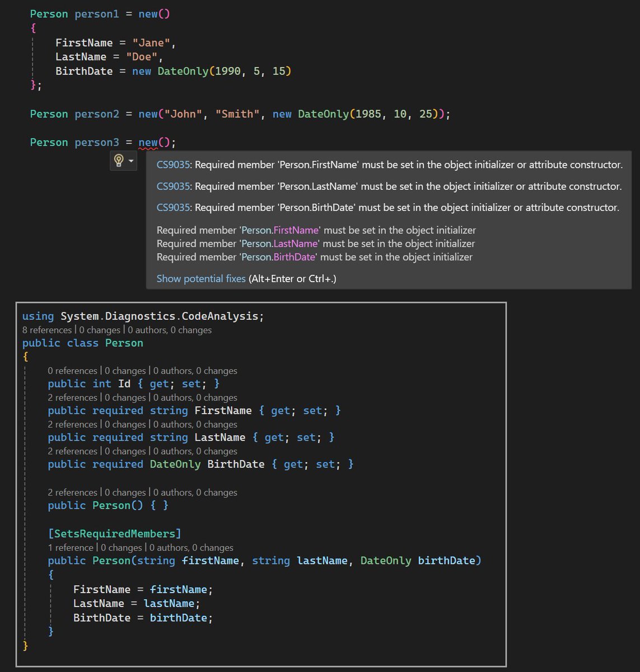Click 'Person.BirthDate' in the tooltip message
The height and width of the screenshot is (672, 640).
pos(278,257)
